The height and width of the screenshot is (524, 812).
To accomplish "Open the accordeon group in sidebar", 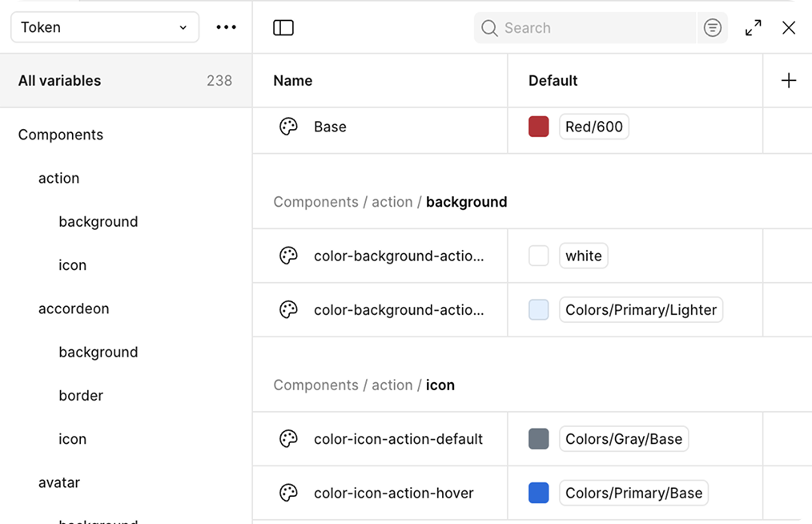I will [74, 308].
